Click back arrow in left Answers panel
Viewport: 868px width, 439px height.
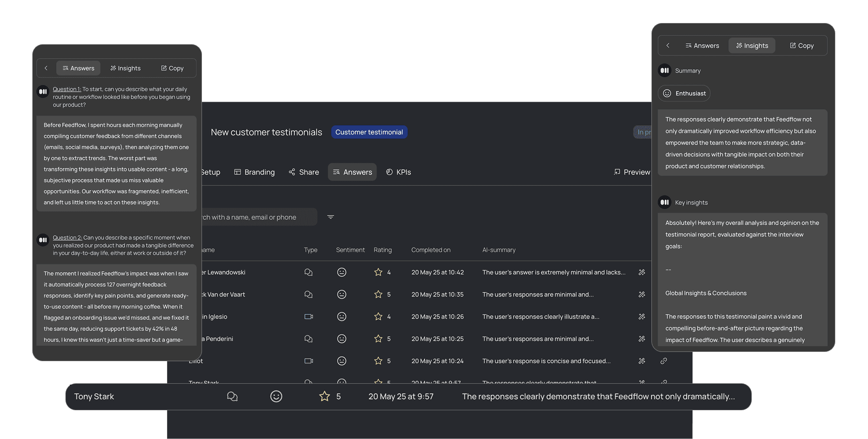click(x=46, y=68)
